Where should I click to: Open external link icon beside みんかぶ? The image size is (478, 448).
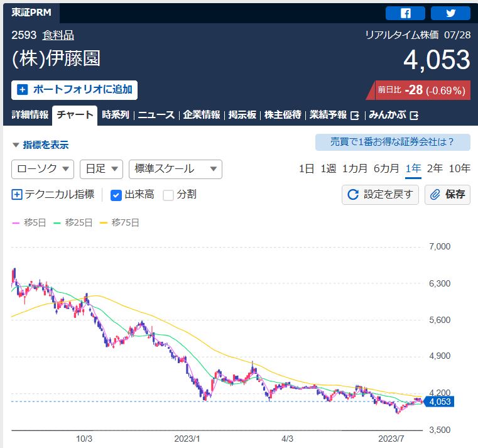[414, 116]
